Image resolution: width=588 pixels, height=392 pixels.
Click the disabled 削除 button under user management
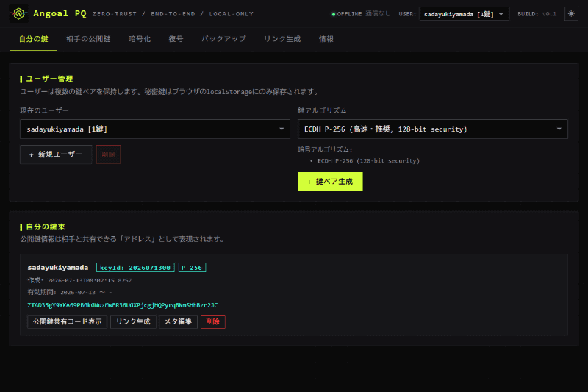click(108, 154)
